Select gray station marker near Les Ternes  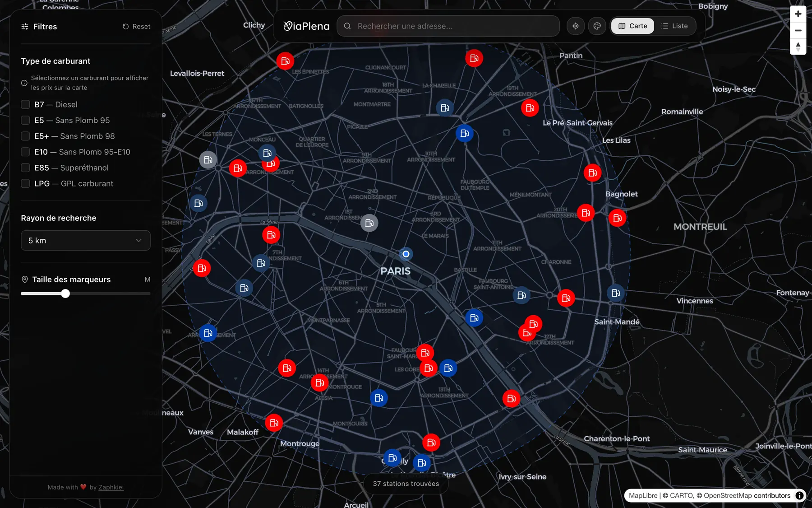click(208, 160)
